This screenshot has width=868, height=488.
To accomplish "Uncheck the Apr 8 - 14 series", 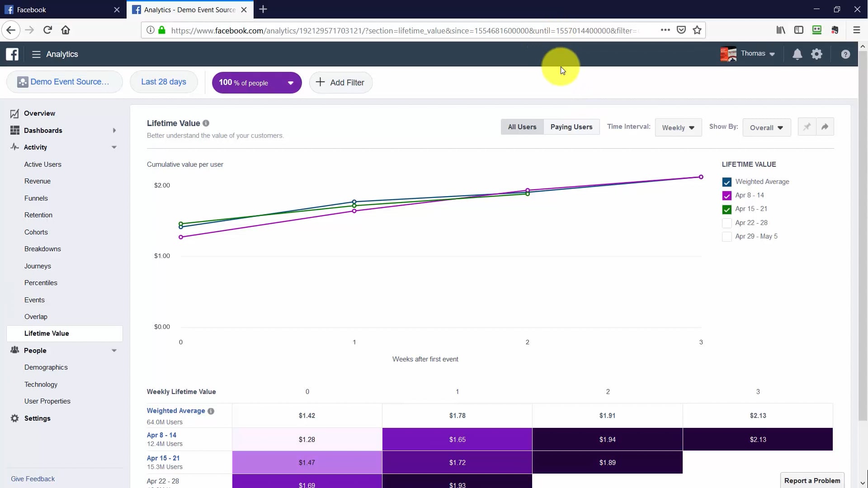I will click(x=726, y=196).
